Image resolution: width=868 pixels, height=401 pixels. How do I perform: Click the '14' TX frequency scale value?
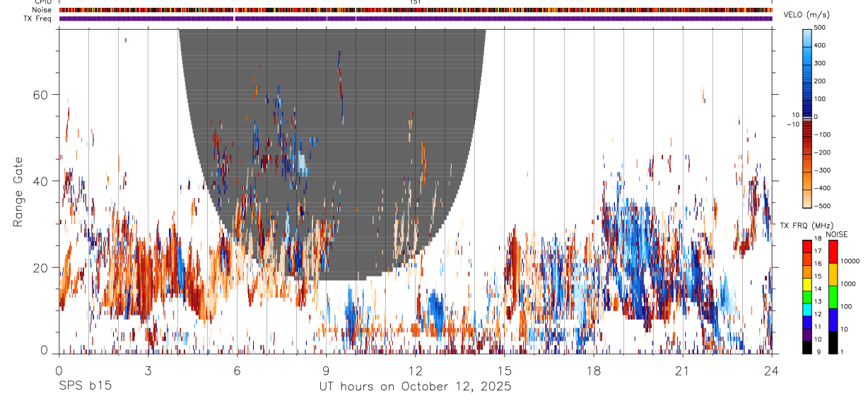coord(819,289)
